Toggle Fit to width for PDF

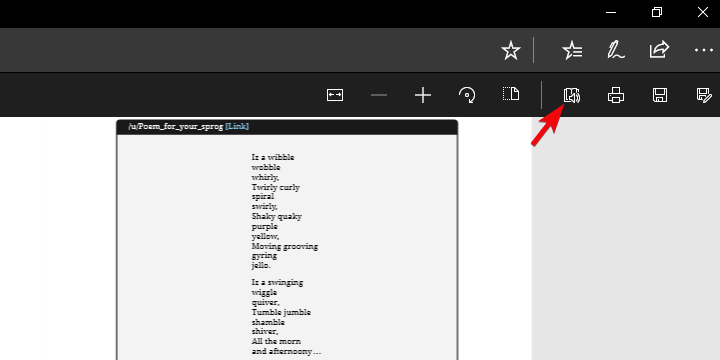click(335, 95)
